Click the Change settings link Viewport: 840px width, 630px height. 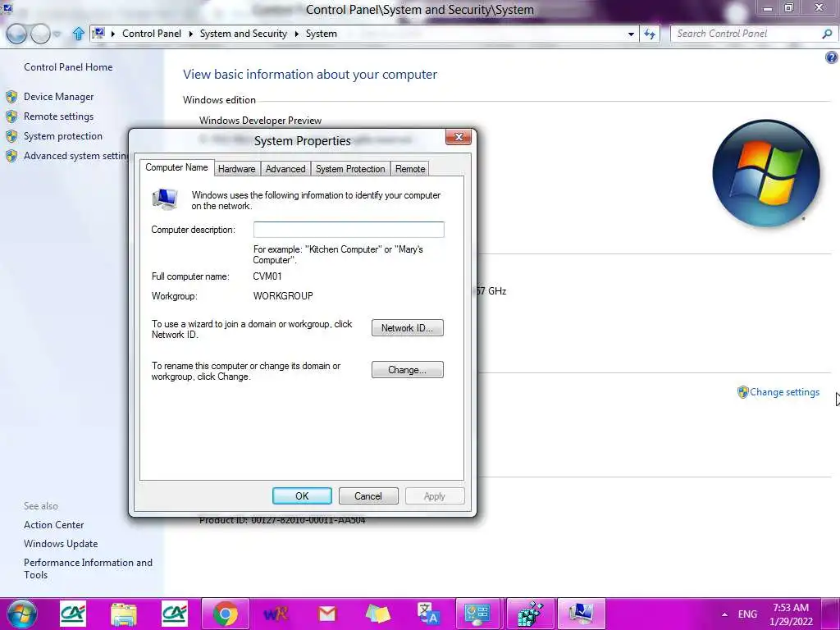click(784, 392)
